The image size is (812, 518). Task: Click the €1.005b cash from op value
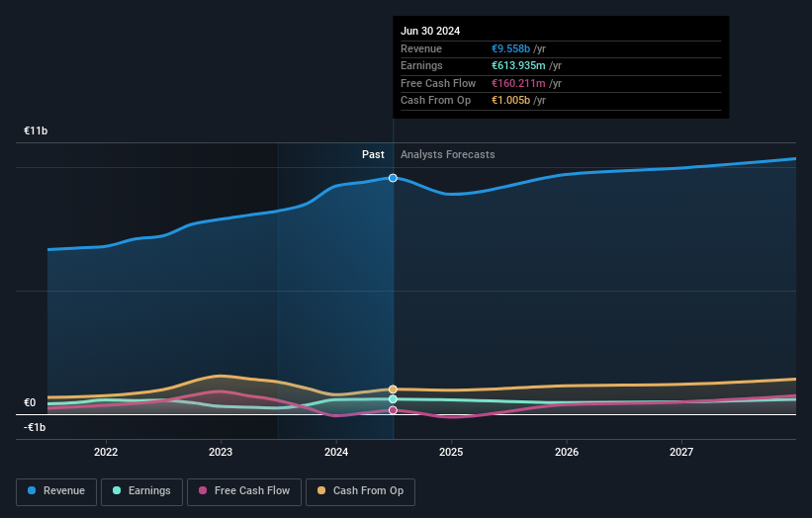coord(510,101)
